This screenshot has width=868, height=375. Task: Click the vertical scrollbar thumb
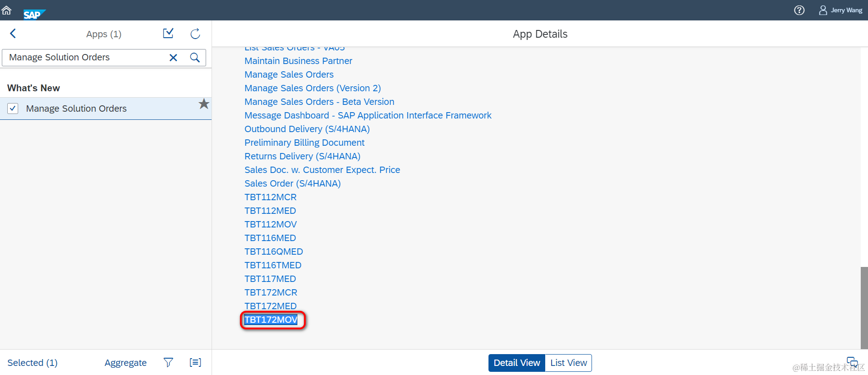point(864,308)
